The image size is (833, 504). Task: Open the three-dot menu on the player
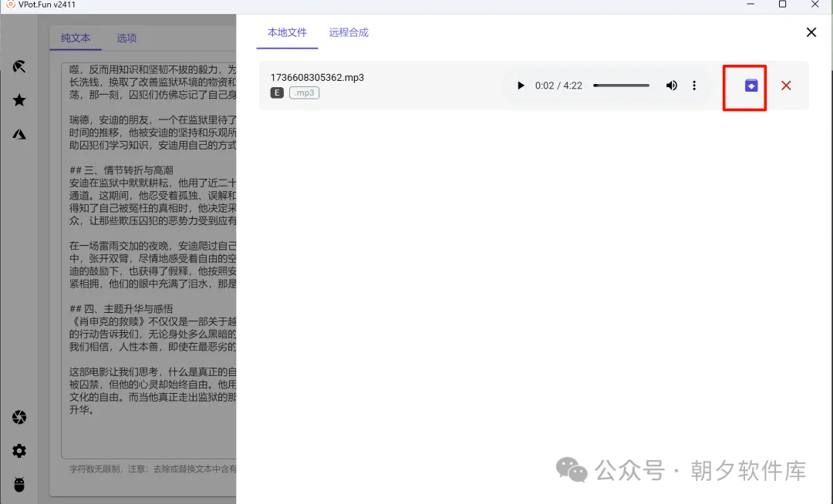coord(694,86)
